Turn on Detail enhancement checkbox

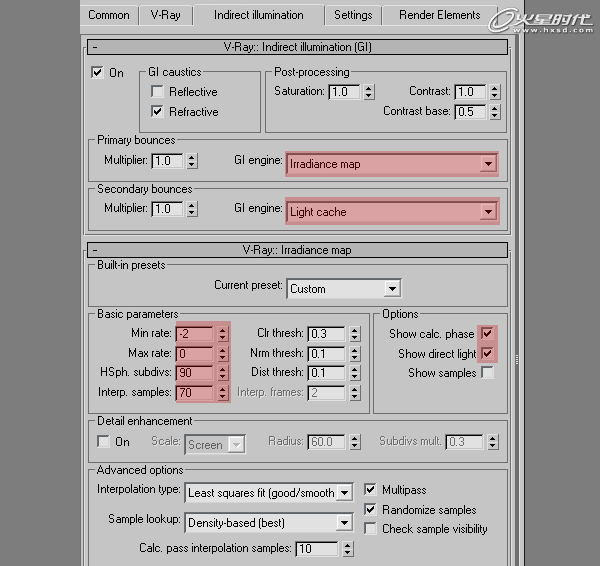pos(103,441)
